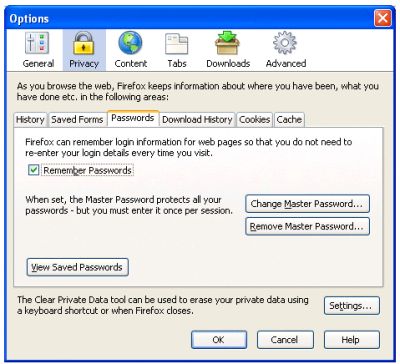Open Help for the Options dialog
Image resolution: width=400 pixels, height=364 pixels.
point(351,340)
